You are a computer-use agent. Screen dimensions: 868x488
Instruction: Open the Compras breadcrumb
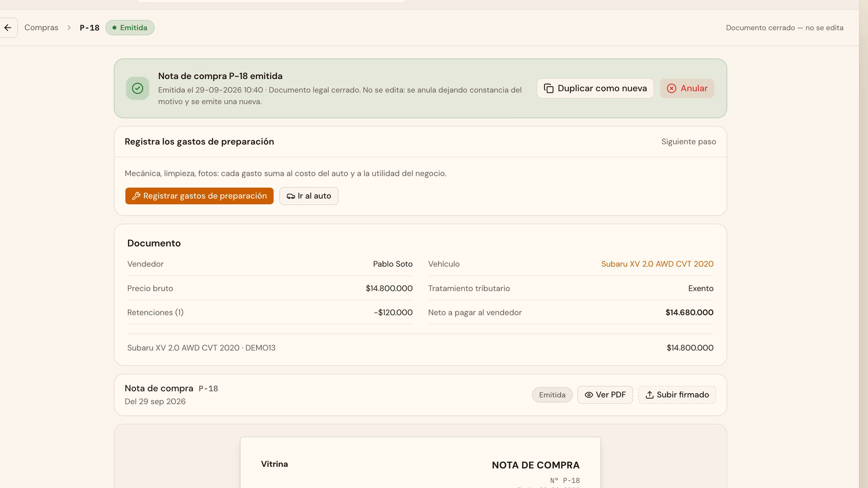click(41, 28)
